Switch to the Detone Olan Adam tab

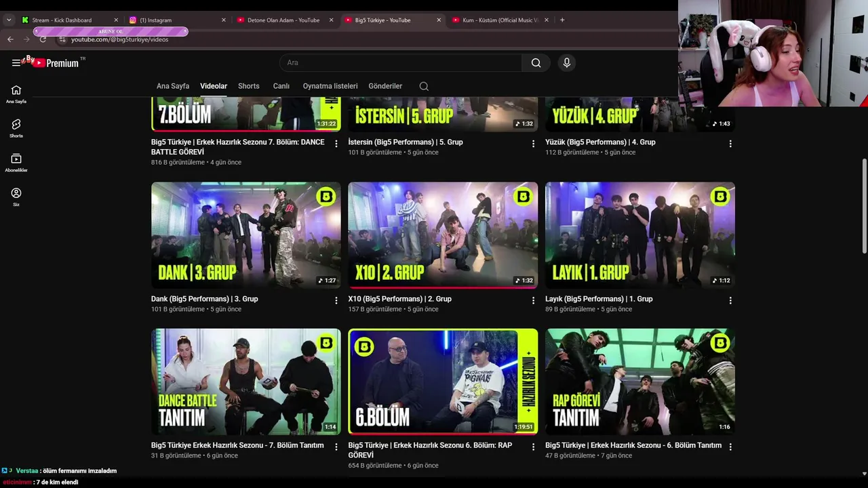283,20
